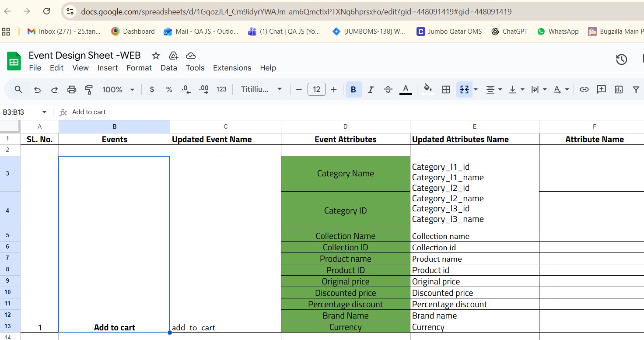
Task: Print the spreadsheet using the printer icon
Action: (x=72, y=90)
